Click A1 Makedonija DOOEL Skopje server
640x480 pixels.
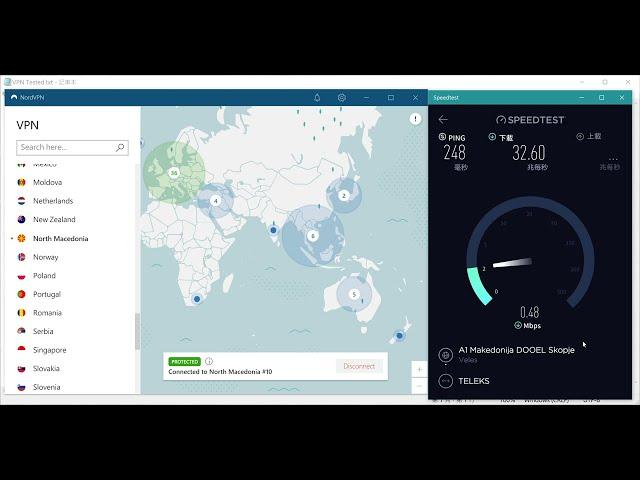coord(516,351)
